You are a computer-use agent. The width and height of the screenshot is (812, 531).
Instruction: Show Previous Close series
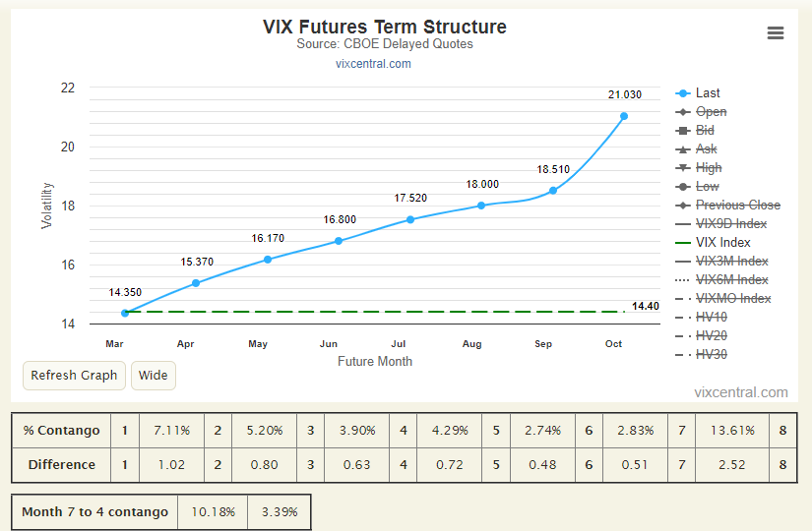[x=738, y=205]
